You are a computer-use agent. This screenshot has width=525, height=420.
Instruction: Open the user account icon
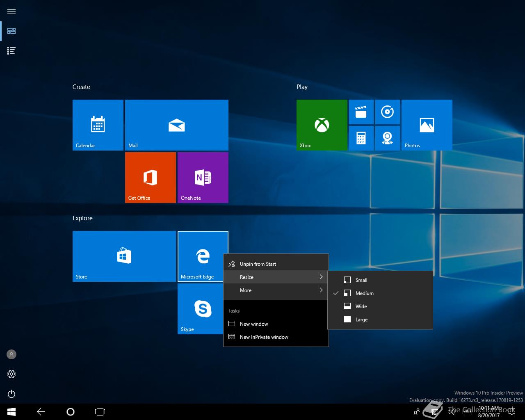11,354
